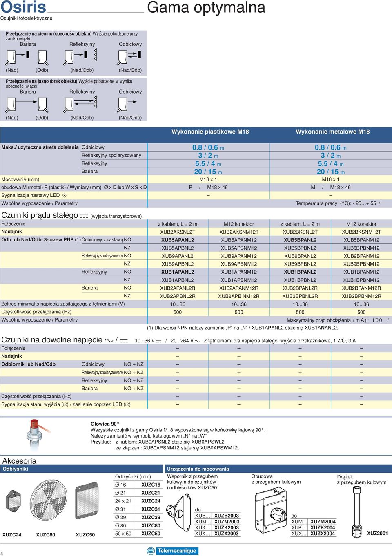Click the LED symbol beside Sygnalizacja nastawy LED

[65, 196]
